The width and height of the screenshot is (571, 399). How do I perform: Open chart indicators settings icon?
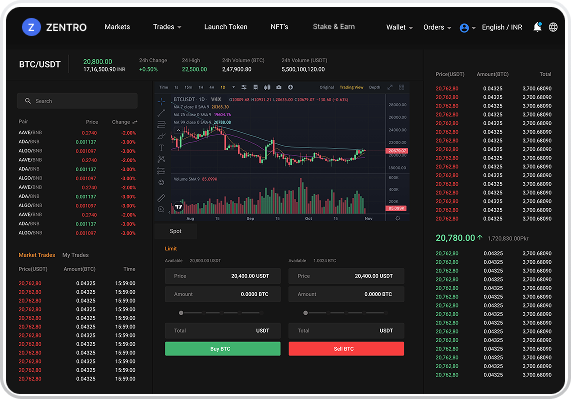tap(244, 87)
